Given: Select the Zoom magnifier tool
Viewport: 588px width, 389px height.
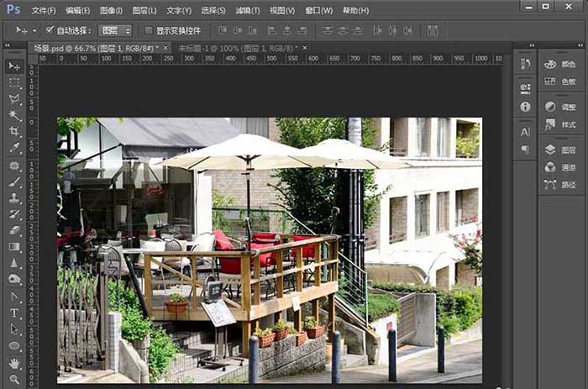Looking at the screenshot, I should 14,380.
